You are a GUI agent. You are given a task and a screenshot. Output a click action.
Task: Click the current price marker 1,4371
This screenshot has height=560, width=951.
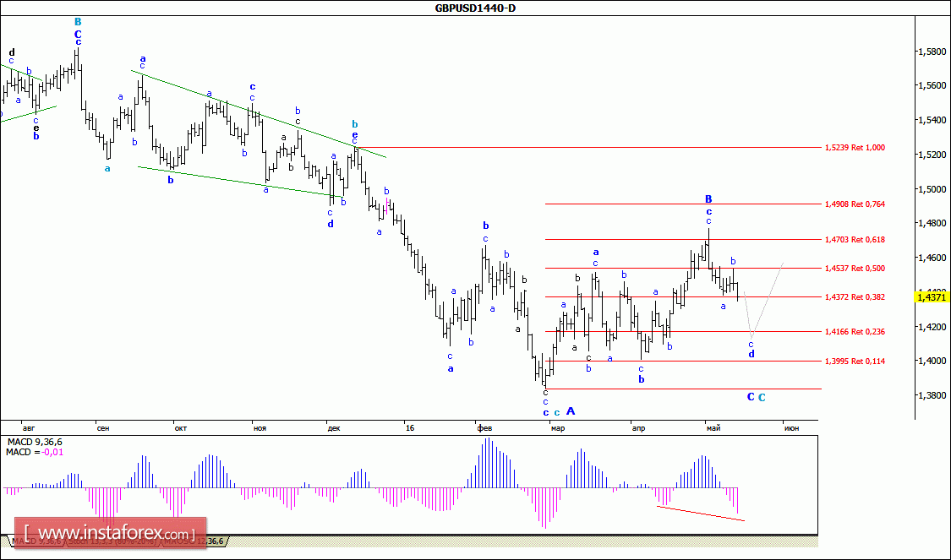pos(931,297)
